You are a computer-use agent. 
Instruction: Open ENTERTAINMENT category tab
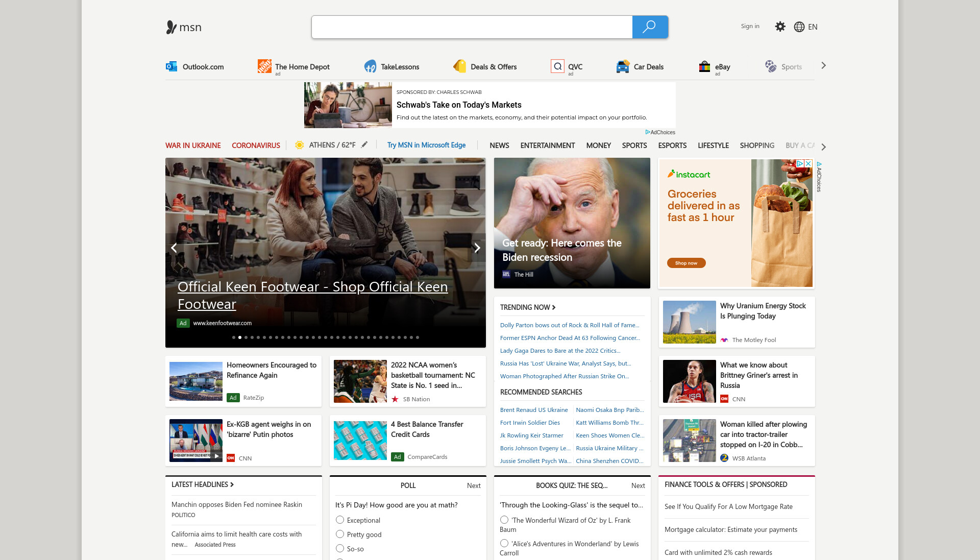(548, 145)
